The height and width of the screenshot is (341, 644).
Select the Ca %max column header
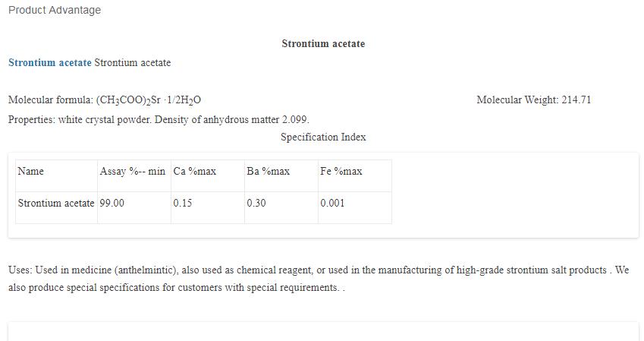pos(195,172)
